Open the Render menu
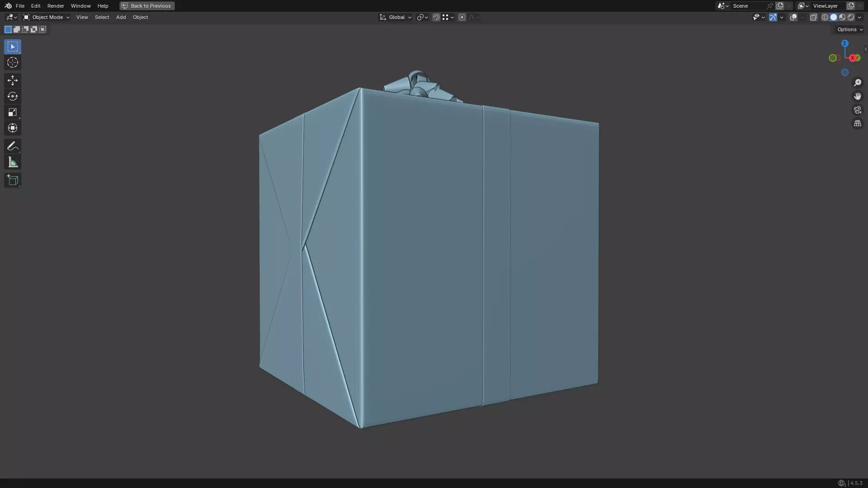This screenshot has width=868, height=488. coord(56,6)
